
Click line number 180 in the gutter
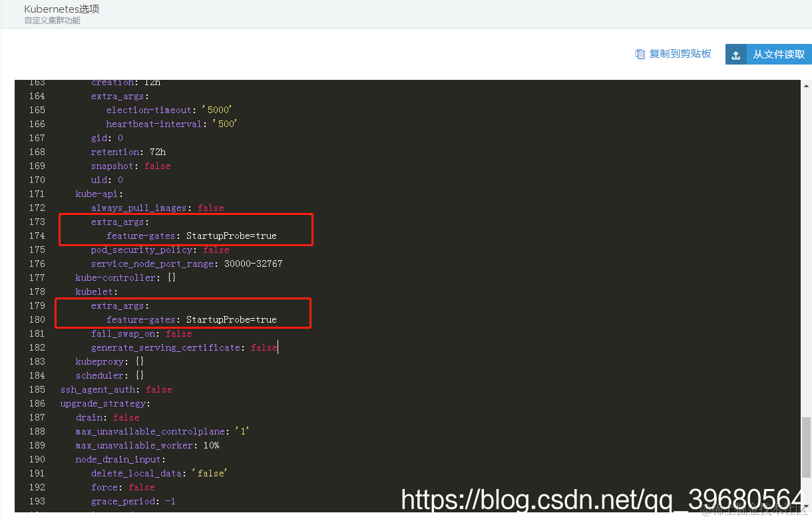point(37,319)
